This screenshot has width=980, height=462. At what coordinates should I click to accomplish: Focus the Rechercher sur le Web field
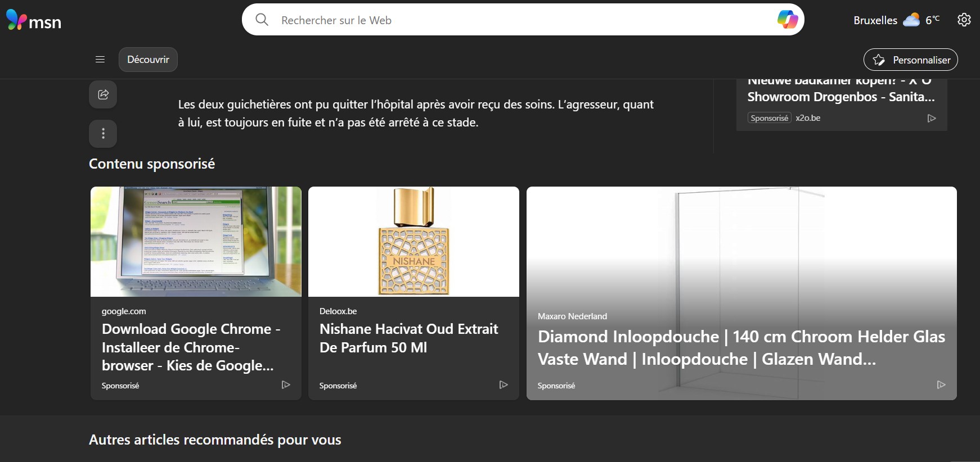(523, 20)
